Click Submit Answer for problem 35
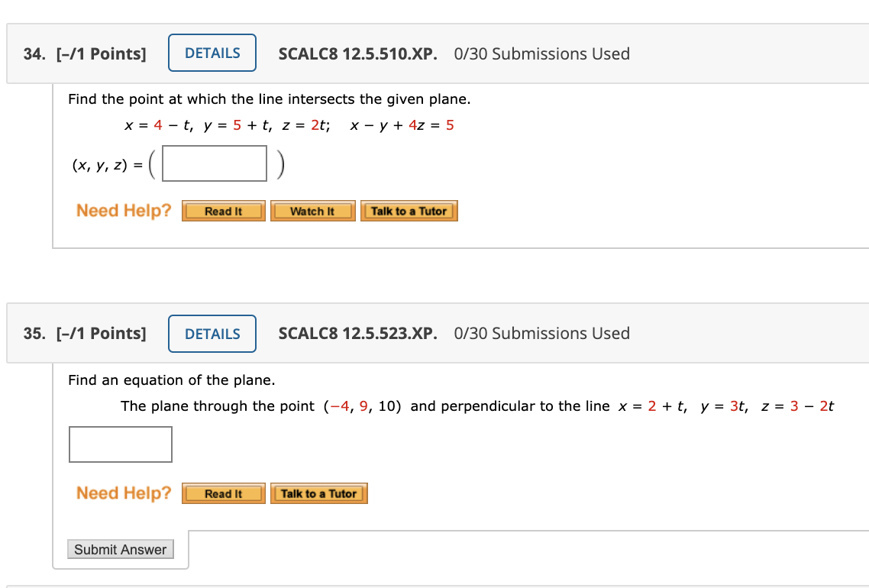Screen dimensions: 869x588 [x=120, y=549]
